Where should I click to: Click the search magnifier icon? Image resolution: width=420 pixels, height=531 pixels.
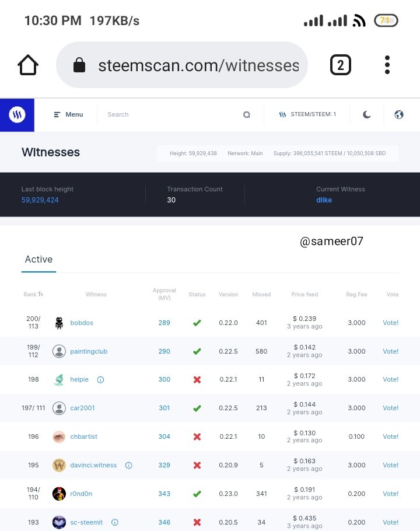pyautogui.click(x=247, y=115)
